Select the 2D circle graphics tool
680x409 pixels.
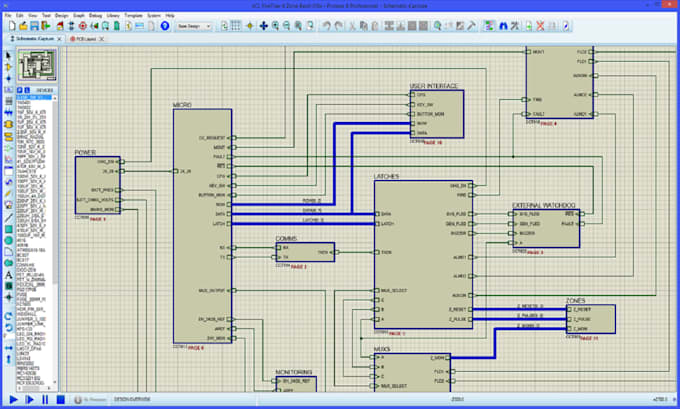(8, 240)
